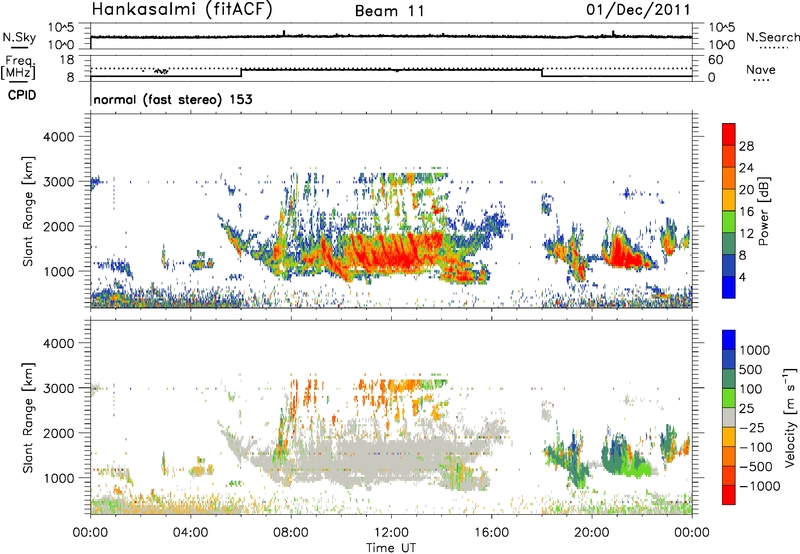
Task: Click the red segment of the power color bar
Action: pyautogui.click(x=728, y=135)
